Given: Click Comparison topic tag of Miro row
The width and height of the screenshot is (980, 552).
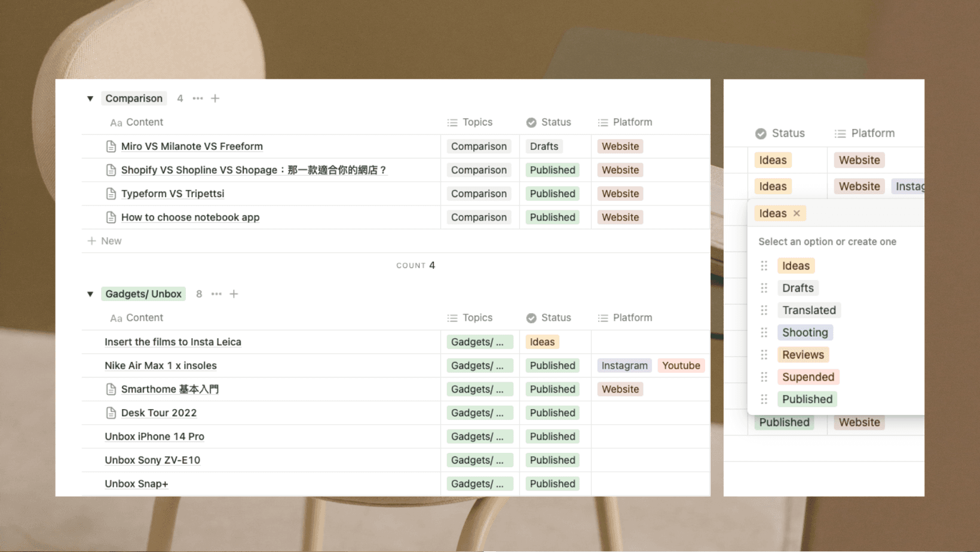Looking at the screenshot, I should tap(479, 146).
